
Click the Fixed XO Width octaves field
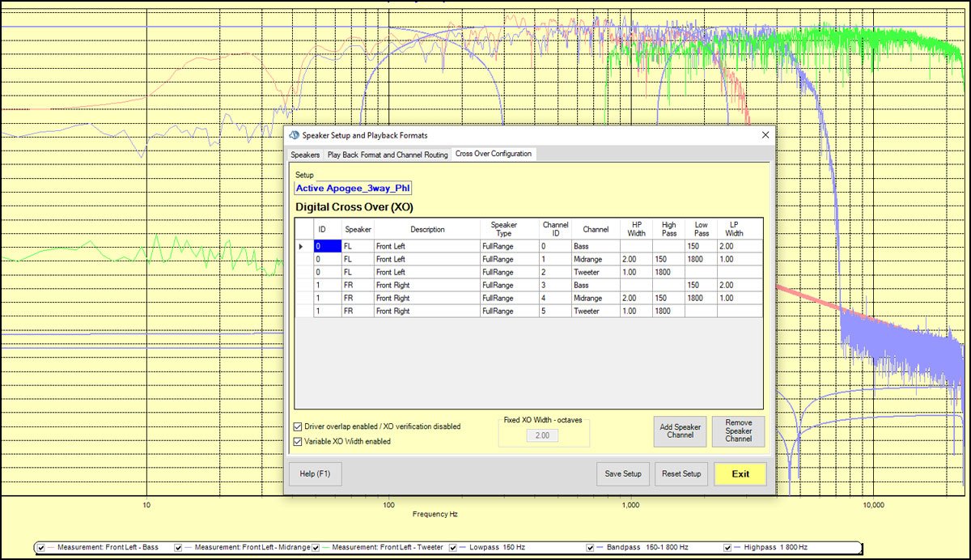coord(542,435)
